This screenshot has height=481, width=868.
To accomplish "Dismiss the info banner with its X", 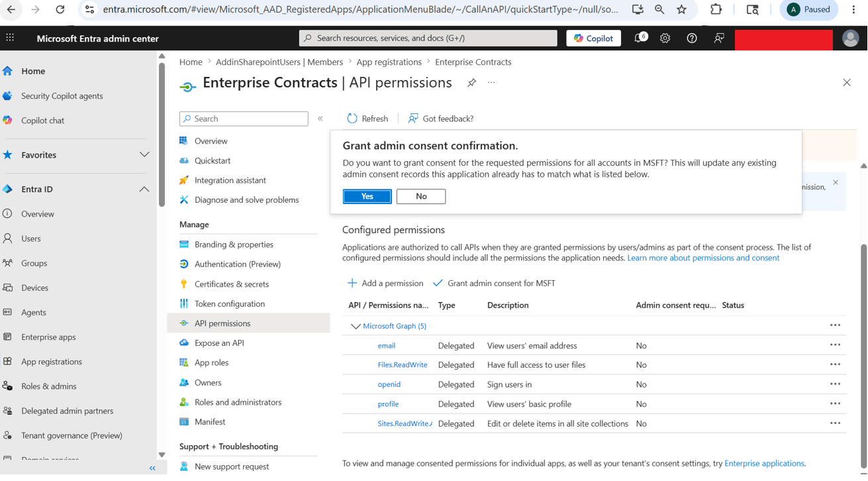I will pos(836,182).
